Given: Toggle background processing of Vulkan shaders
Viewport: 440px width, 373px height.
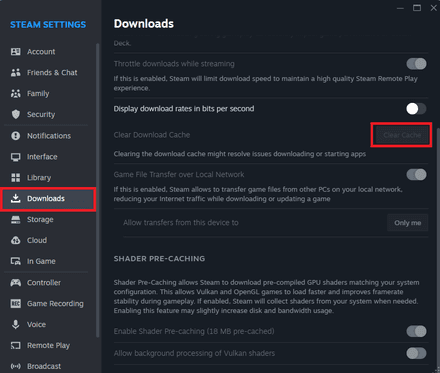Looking at the screenshot, I should tap(416, 353).
